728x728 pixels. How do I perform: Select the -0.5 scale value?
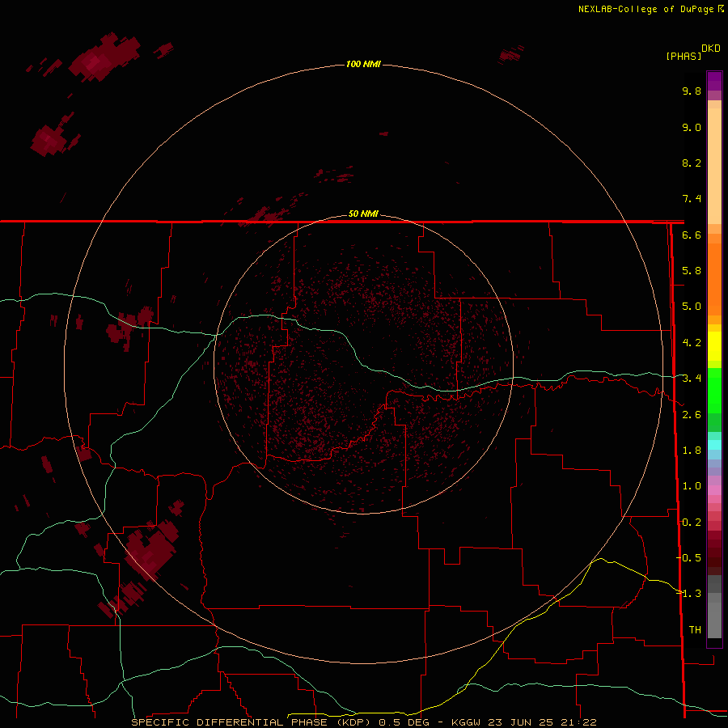coord(688,558)
